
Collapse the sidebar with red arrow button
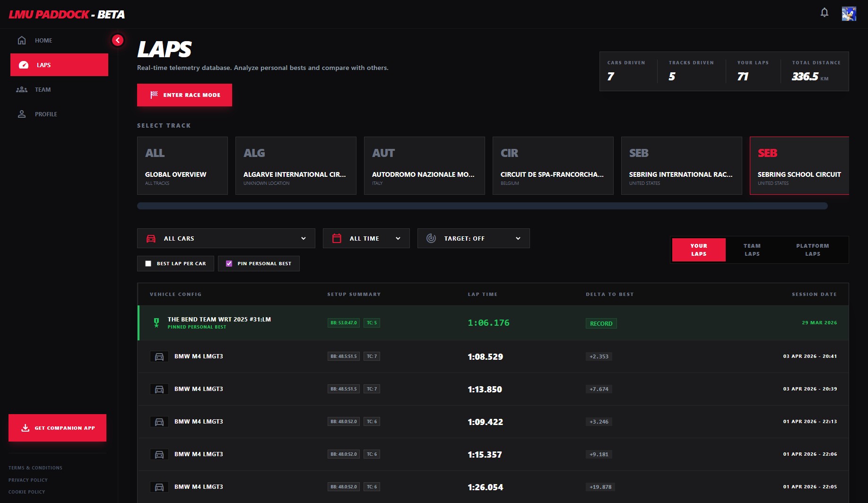click(x=118, y=40)
